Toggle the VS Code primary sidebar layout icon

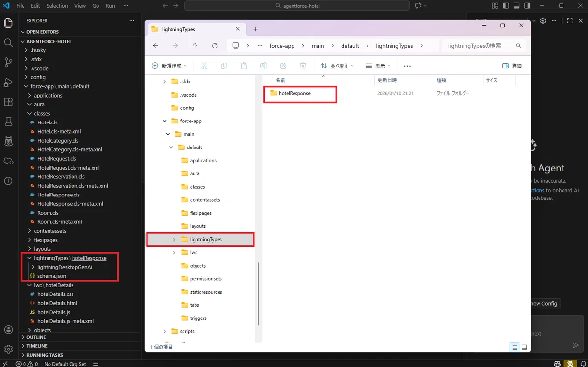[x=506, y=6]
